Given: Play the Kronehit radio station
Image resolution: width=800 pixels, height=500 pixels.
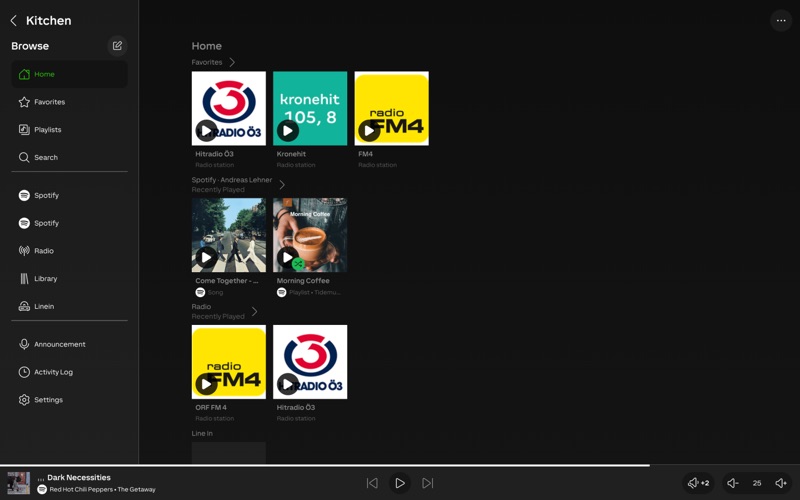Looking at the screenshot, I should coord(288,131).
